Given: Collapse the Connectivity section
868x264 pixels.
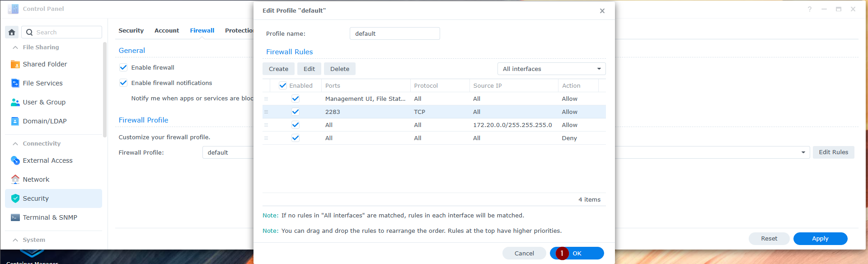Looking at the screenshot, I should tap(15, 143).
